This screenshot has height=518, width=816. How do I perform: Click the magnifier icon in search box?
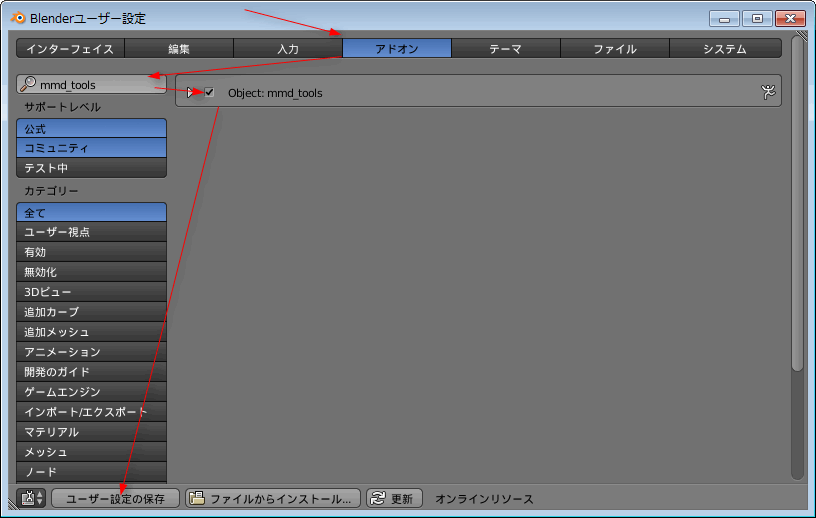coord(28,84)
